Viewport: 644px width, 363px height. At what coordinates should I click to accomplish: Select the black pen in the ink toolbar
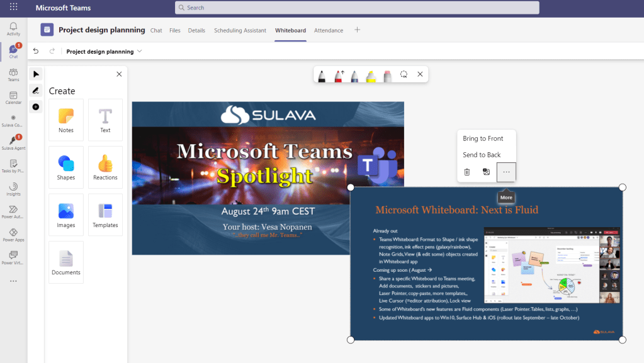point(322,75)
